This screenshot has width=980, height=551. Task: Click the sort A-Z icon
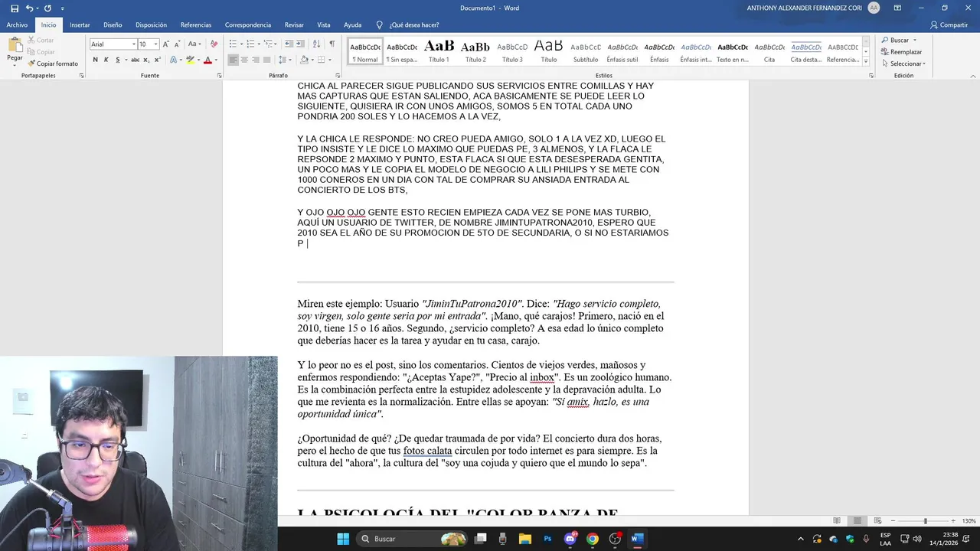pos(315,44)
